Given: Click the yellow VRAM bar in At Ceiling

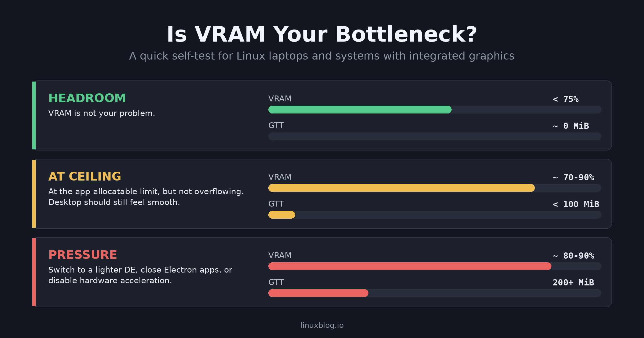Looking at the screenshot, I should click(401, 188).
